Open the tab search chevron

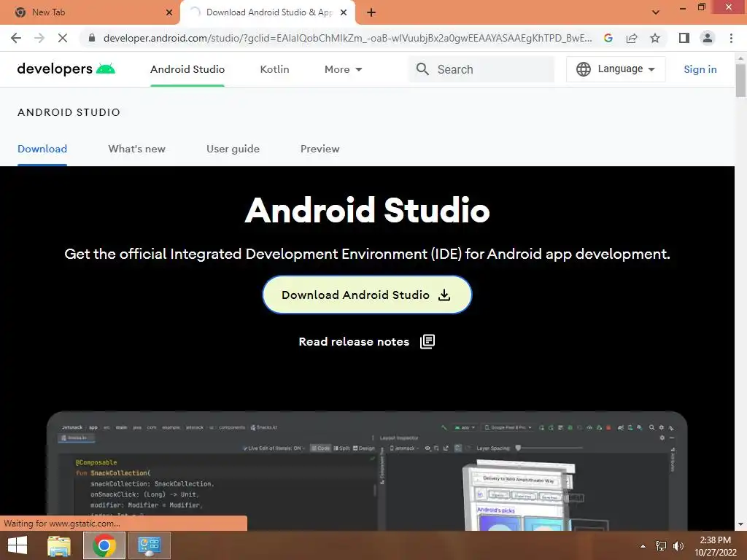pos(656,12)
